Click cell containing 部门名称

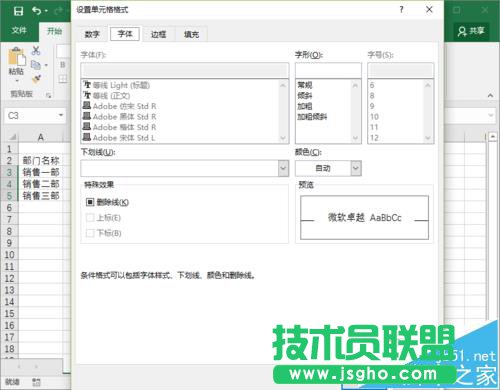point(41,160)
